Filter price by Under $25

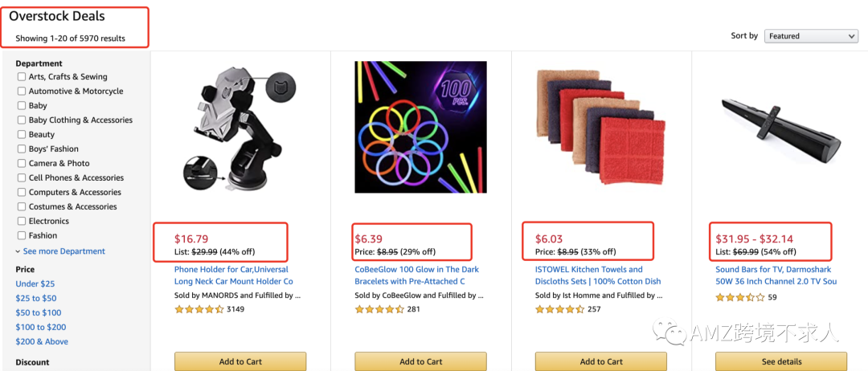click(x=35, y=284)
